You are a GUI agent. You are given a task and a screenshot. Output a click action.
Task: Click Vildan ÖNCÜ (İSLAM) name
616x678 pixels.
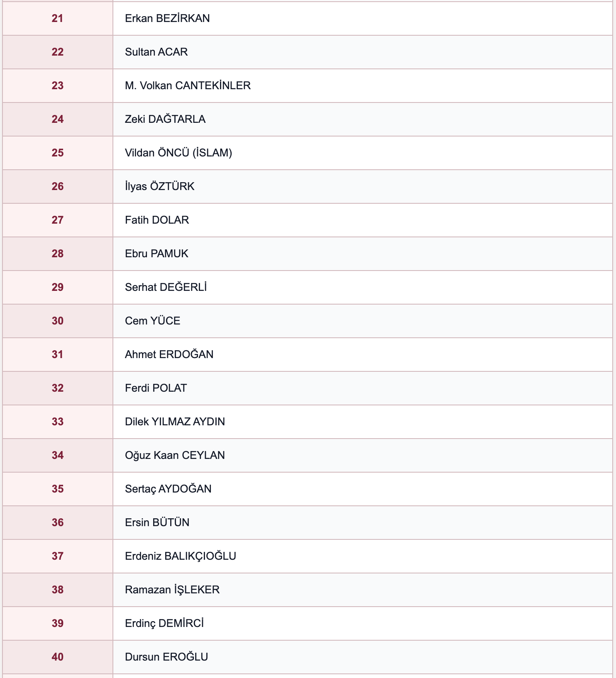[x=178, y=153]
